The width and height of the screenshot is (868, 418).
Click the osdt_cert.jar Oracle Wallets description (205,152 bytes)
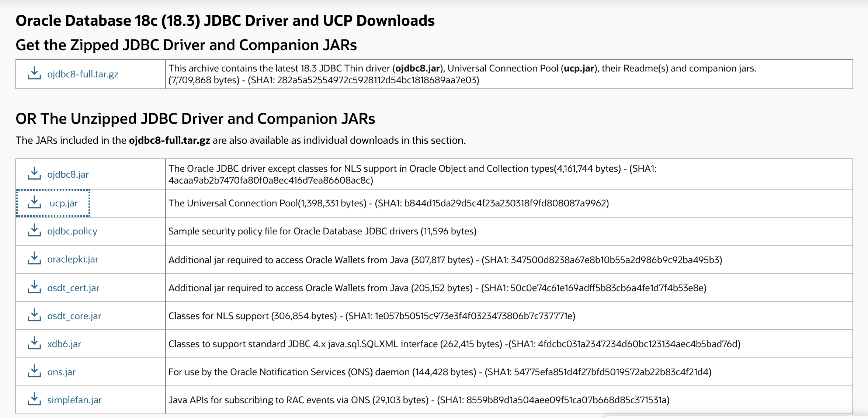pyautogui.click(x=438, y=288)
